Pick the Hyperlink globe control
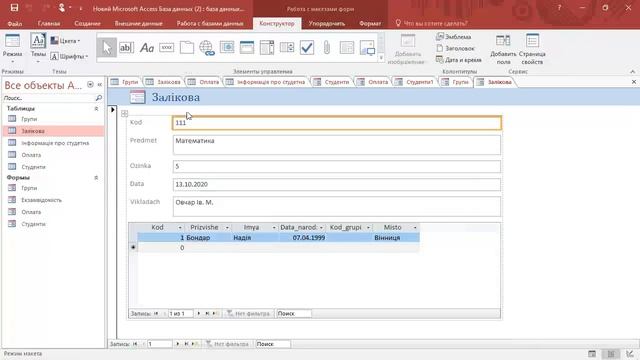640x360 pixels. [x=207, y=48]
